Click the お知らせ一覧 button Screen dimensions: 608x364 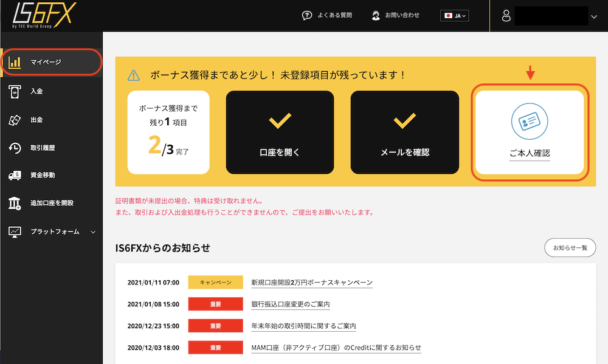click(570, 248)
